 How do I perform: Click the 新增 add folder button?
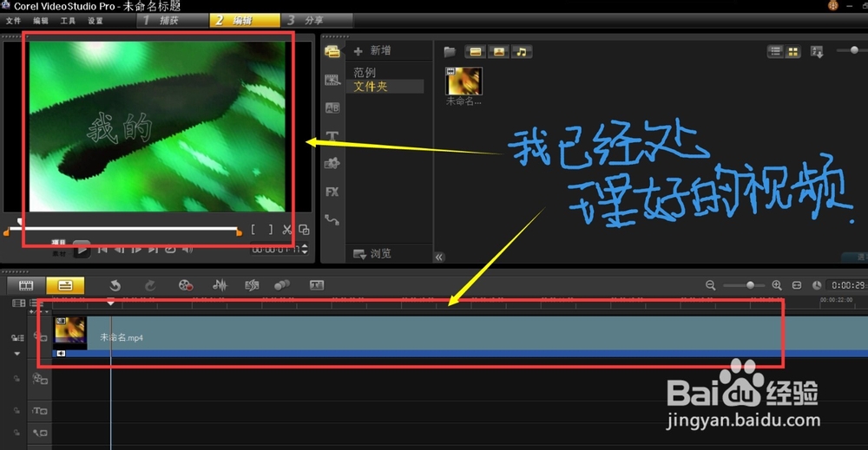372,51
